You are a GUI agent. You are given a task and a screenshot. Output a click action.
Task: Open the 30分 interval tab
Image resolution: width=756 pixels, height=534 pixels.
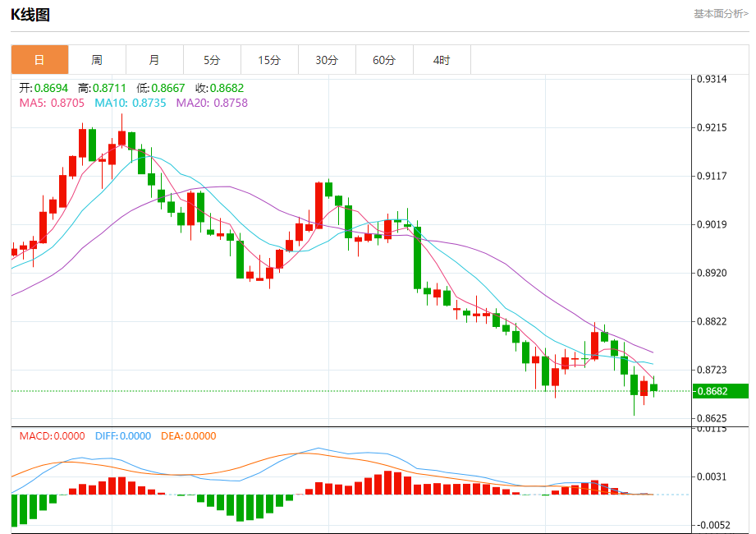(327, 60)
